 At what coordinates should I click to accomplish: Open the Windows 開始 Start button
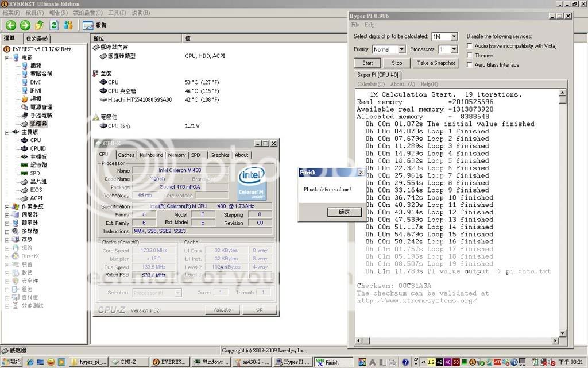click(x=11, y=362)
